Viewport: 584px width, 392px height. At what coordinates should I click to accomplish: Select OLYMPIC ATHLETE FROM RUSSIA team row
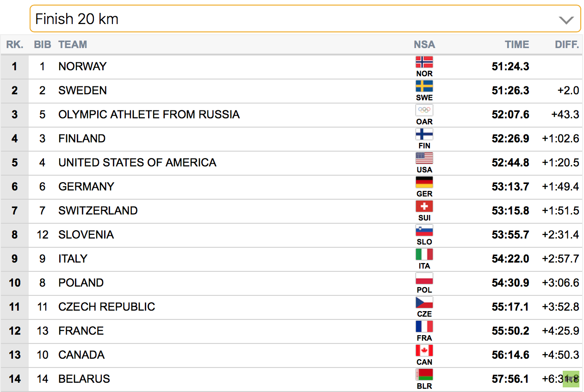click(292, 114)
